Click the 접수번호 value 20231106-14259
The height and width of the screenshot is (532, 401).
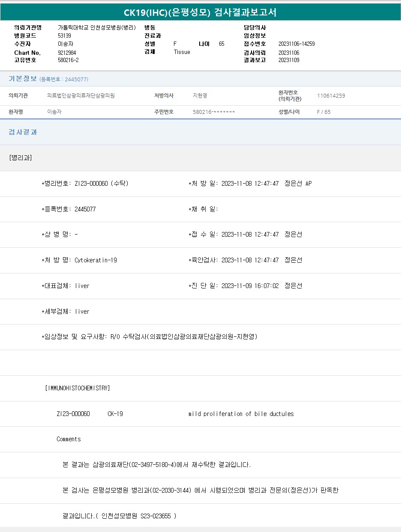[296, 44]
